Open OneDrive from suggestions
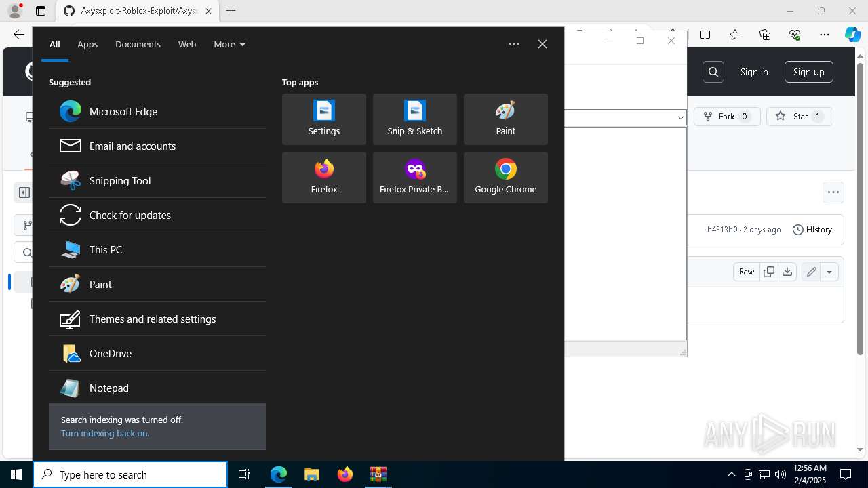 click(x=157, y=353)
